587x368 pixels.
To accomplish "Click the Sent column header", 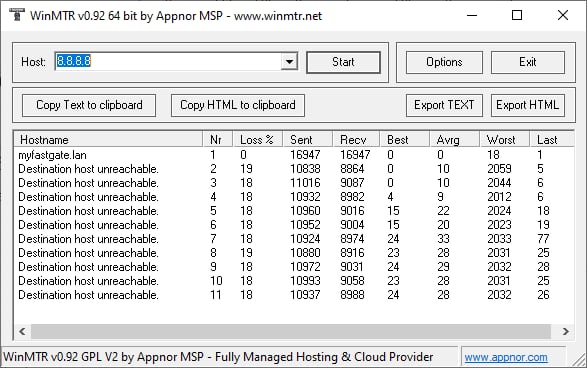I will 307,140.
